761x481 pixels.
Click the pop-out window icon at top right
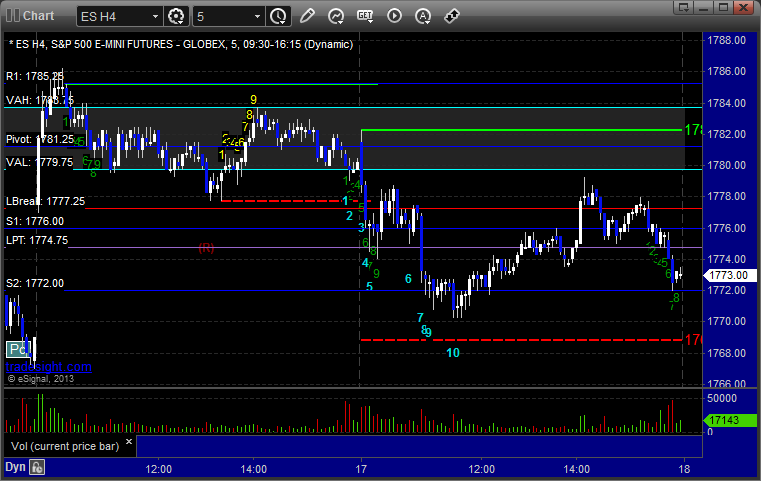click(x=684, y=7)
